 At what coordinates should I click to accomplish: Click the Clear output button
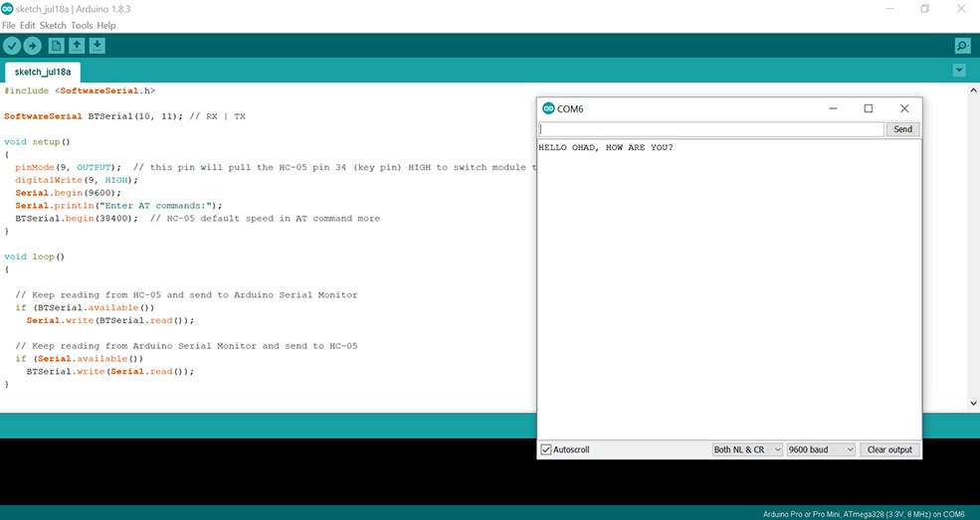(x=890, y=449)
